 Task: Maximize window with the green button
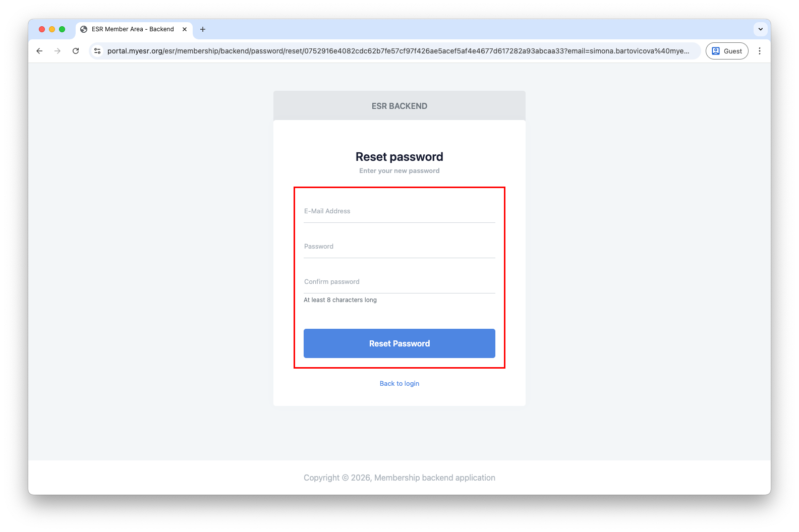point(62,29)
